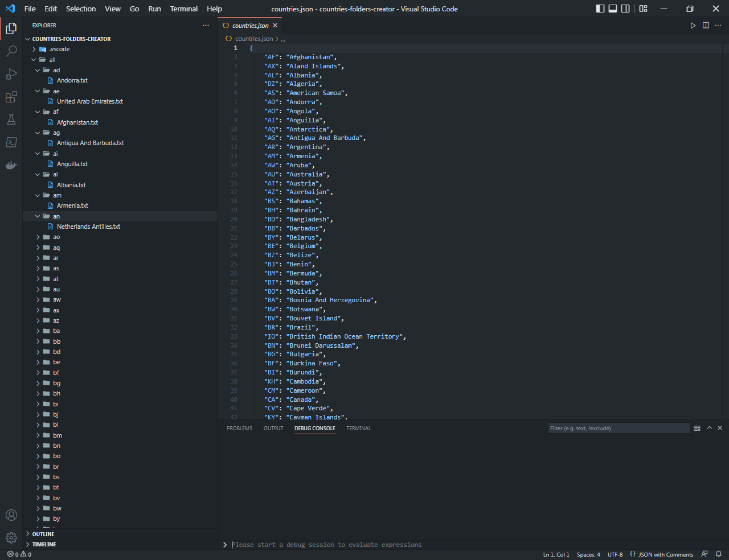This screenshot has width=729, height=560.
Task: Open Afghanistan.txt file
Action: [77, 122]
